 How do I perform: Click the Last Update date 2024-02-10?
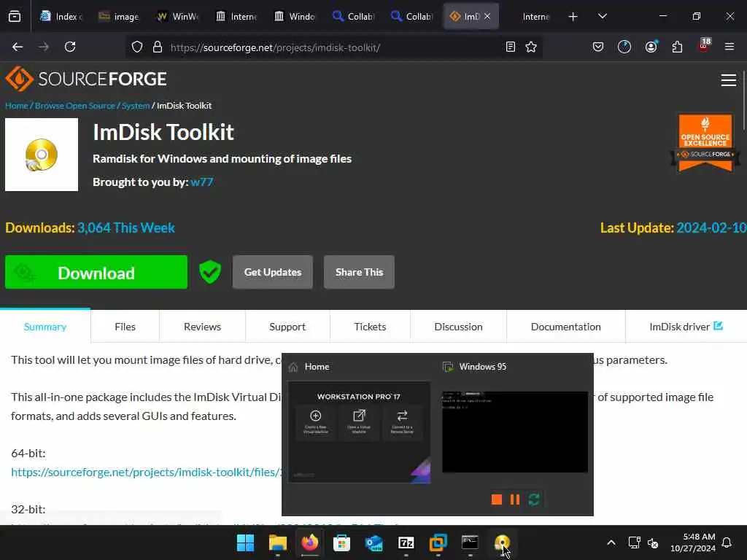click(x=711, y=227)
